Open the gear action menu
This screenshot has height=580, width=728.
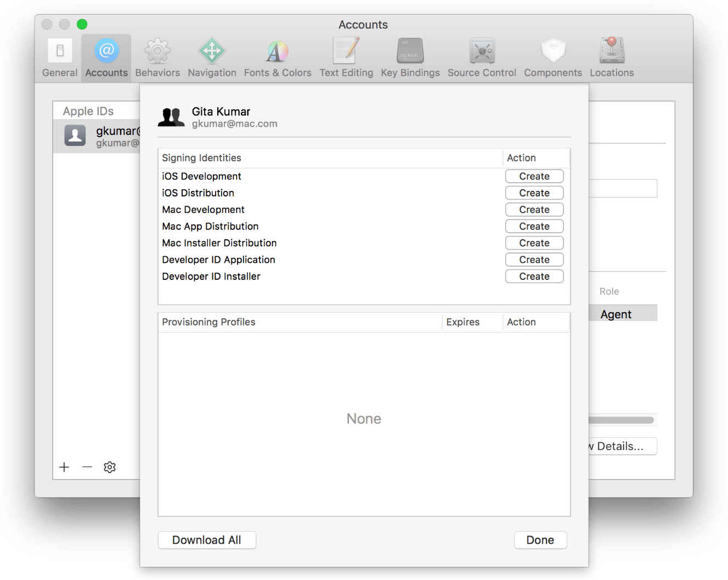tap(109, 467)
